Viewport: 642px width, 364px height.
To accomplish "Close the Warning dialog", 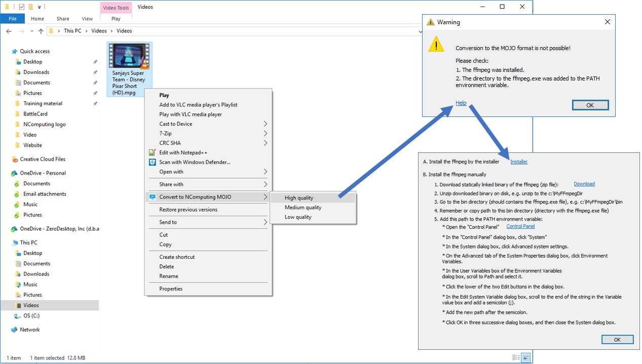I will click(x=608, y=22).
